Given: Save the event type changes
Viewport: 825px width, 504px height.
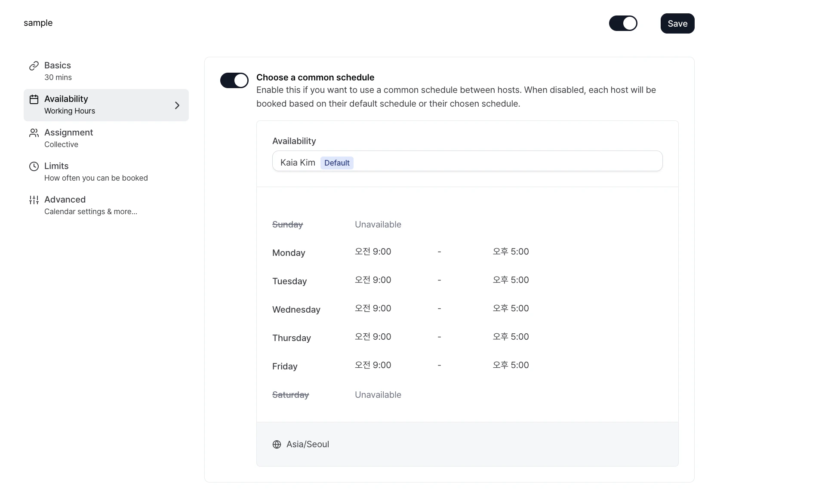Looking at the screenshot, I should (x=677, y=23).
